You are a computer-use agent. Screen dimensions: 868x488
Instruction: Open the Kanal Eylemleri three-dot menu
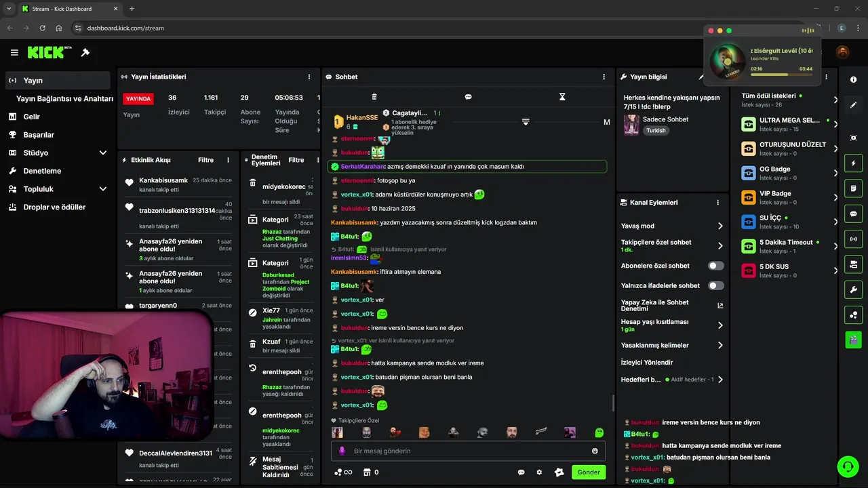tap(717, 202)
